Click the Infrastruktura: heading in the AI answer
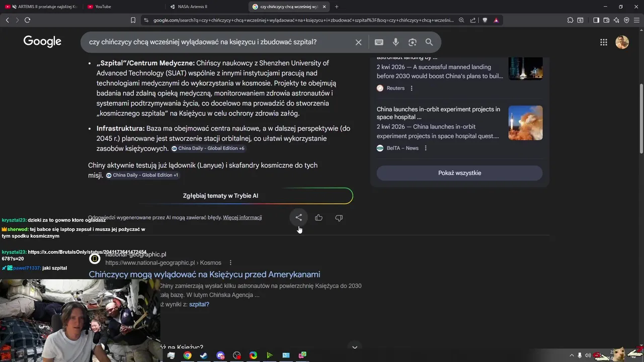644x362 pixels. click(121, 128)
